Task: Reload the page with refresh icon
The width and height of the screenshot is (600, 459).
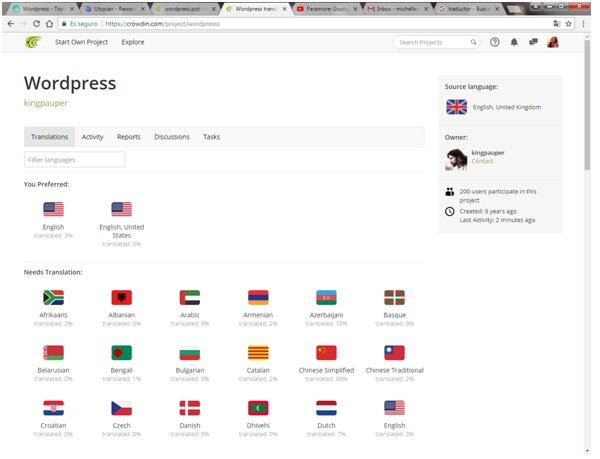Action: click(36, 24)
